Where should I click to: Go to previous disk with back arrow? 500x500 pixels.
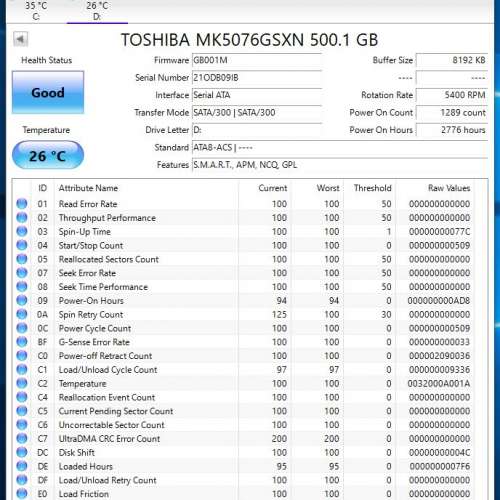point(21,39)
